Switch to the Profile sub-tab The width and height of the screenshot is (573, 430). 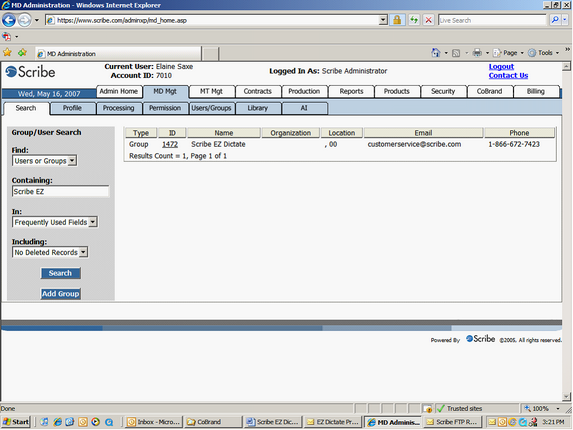(72, 108)
